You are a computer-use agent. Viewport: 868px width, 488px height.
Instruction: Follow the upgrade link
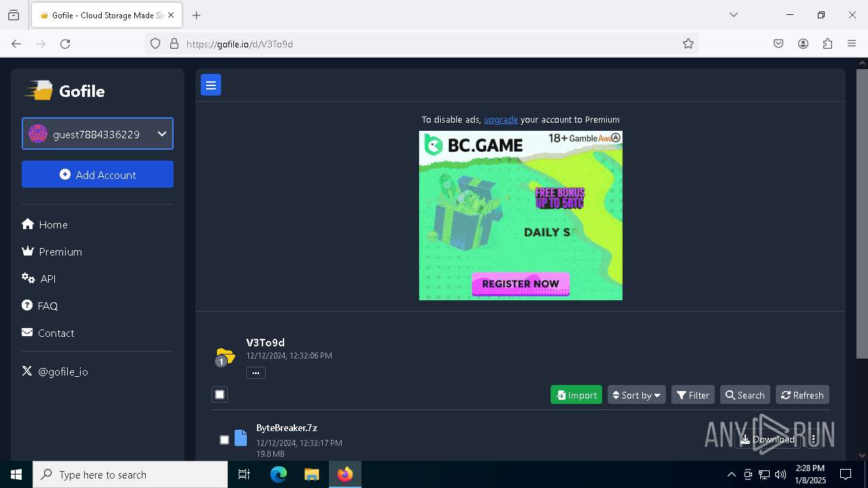click(500, 119)
